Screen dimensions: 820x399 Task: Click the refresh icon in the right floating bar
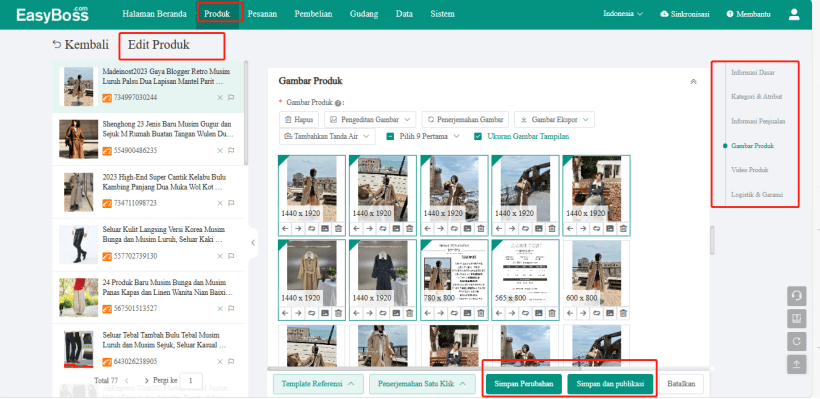(x=796, y=341)
